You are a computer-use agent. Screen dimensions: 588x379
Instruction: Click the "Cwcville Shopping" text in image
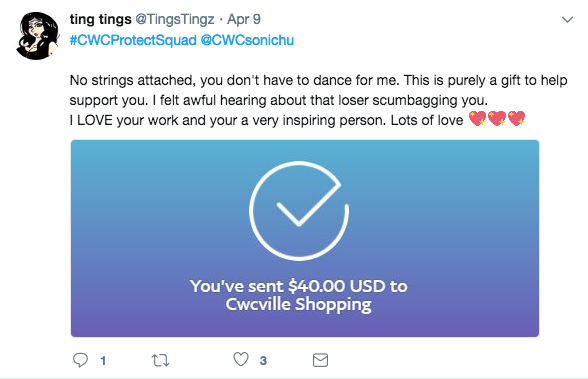298,304
